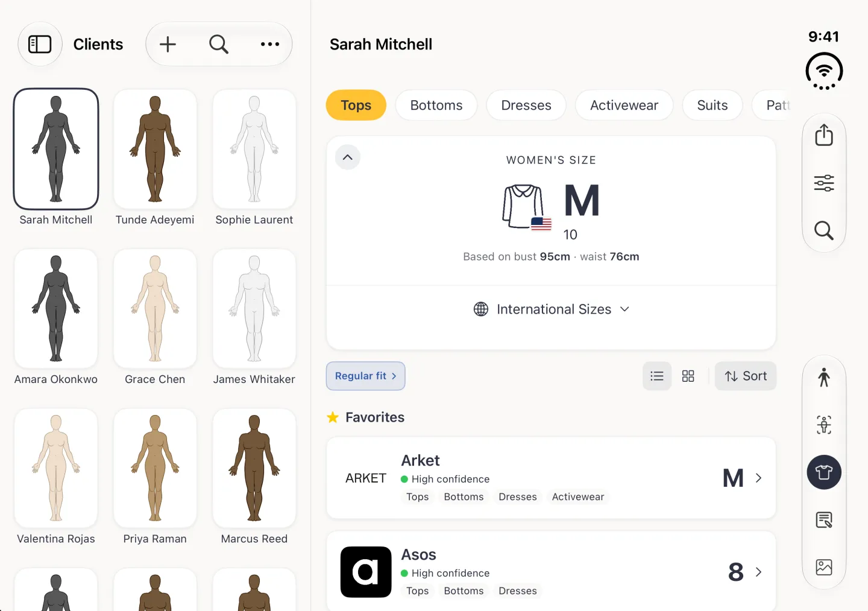Select client James Whitaker thumbnail

(254, 308)
